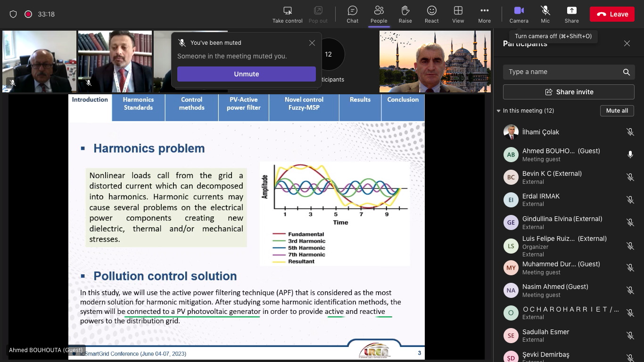This screenshot has width=644, height=362.
Task: Close the Participants panel
Action: pos(627,43)
